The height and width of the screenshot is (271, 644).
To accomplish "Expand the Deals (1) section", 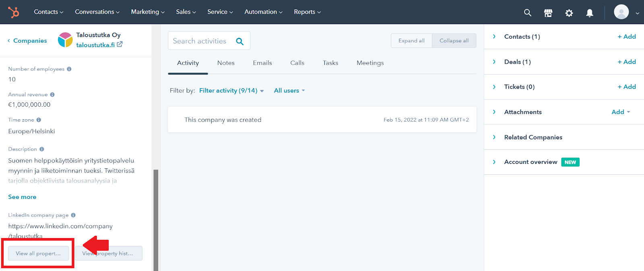I will (x=494, y=62).
